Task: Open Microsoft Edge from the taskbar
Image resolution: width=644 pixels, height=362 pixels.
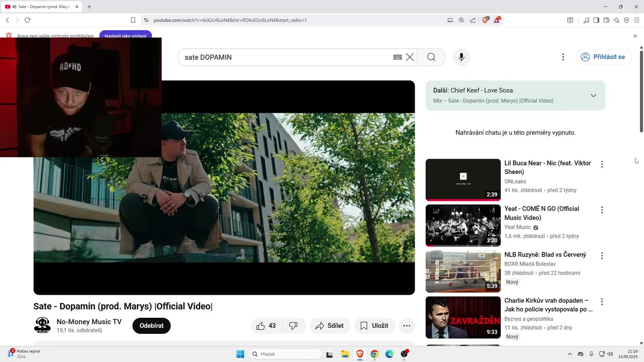Action: pyautogui.click(x=389, y=354)
